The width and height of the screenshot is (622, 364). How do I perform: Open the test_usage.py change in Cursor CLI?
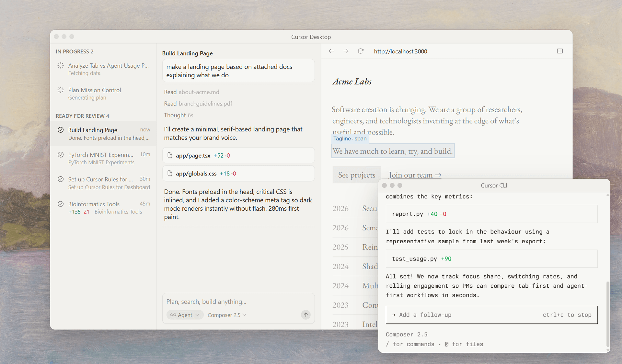pos(491,259)
